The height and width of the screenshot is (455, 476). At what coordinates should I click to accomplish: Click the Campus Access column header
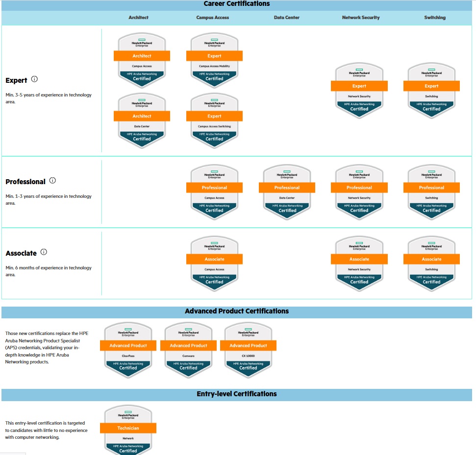[x=212, y=18]
